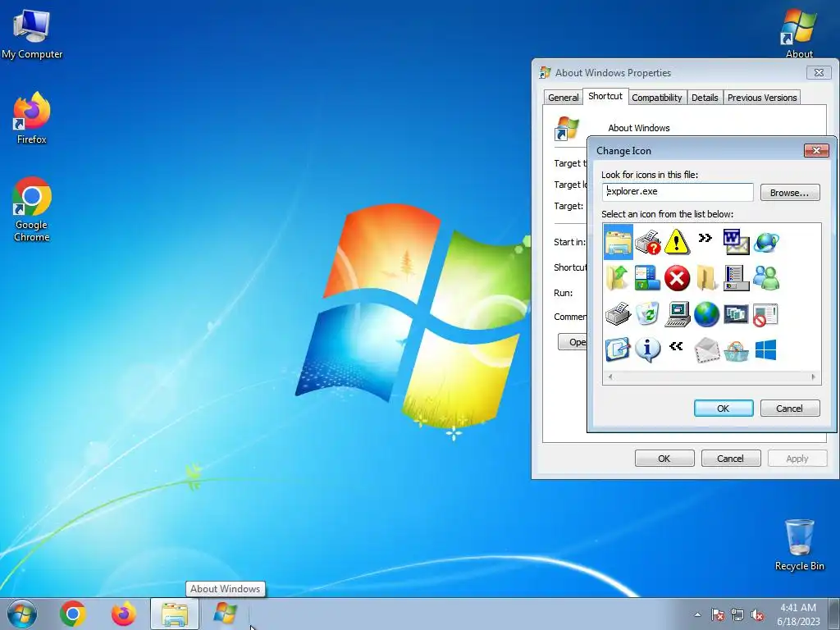Pick the plain printer icon

click(618, 314)
